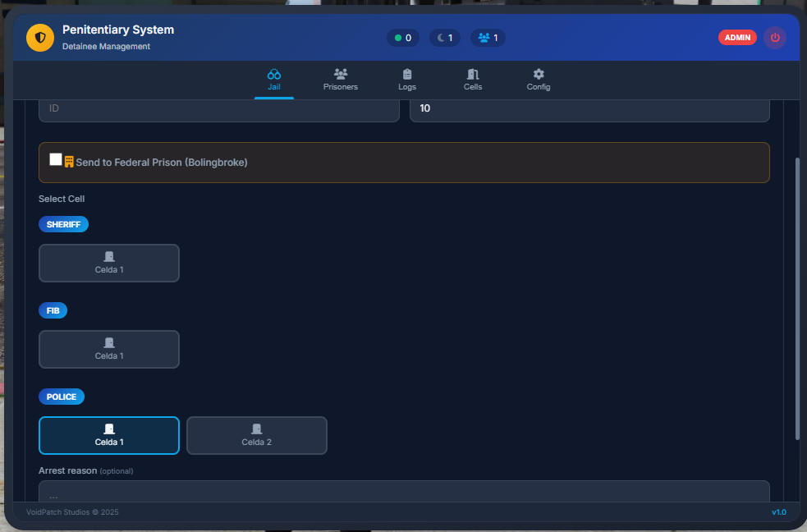The width and height of the screenshot is (807, 532).
Task: Click the handcuffs icon on Jail tab
Action: point(274,74)
